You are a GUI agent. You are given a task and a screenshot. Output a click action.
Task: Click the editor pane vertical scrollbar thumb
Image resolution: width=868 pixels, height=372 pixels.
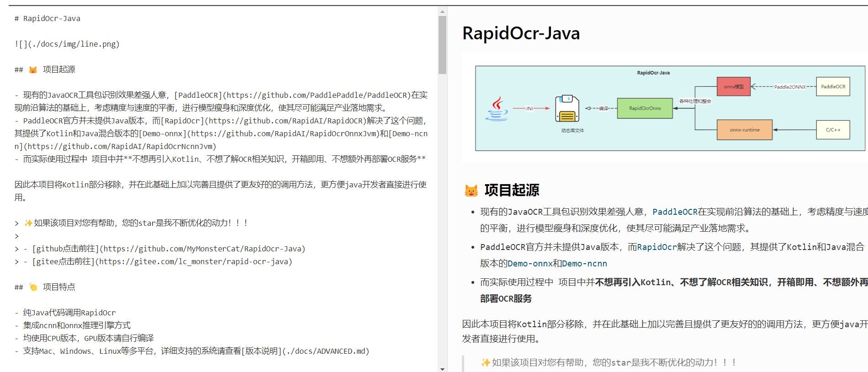(x=442, y=45)
